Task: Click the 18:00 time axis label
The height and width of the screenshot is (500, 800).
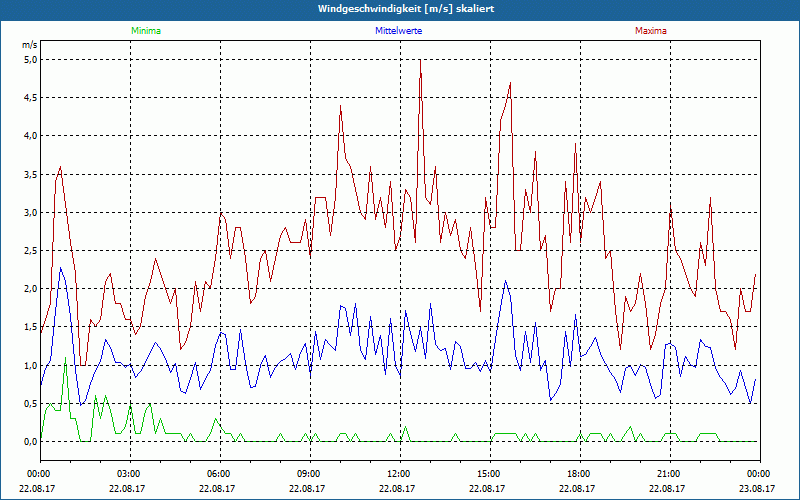Action: pos(578,474)
